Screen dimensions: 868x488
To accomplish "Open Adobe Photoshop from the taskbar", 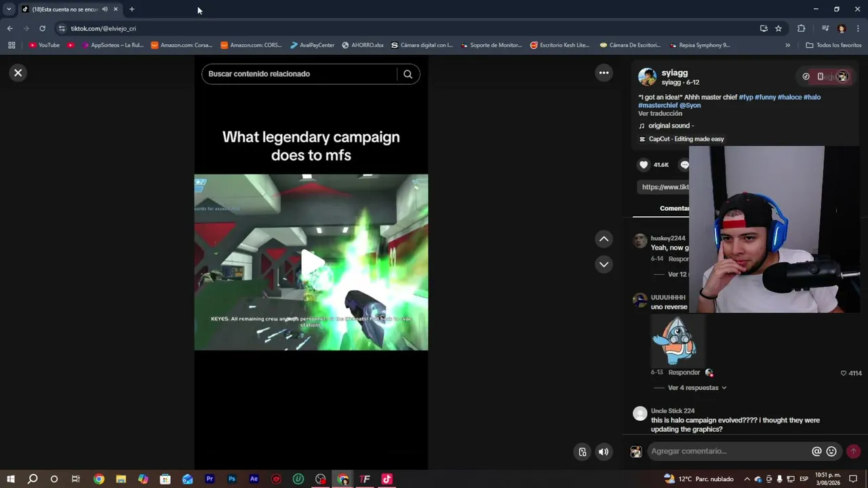I will tap(232, 479).
